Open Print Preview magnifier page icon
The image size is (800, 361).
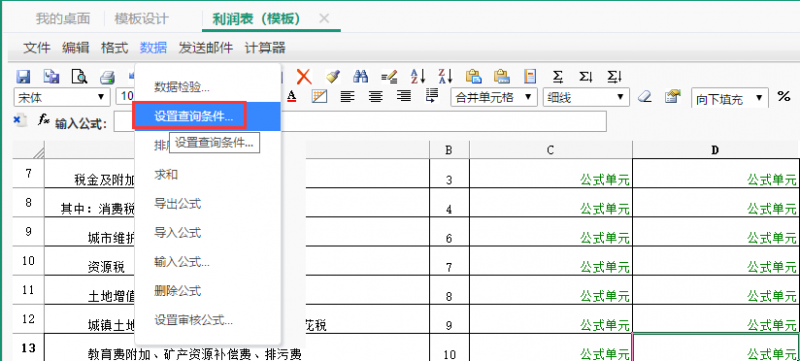coord(79,77)
